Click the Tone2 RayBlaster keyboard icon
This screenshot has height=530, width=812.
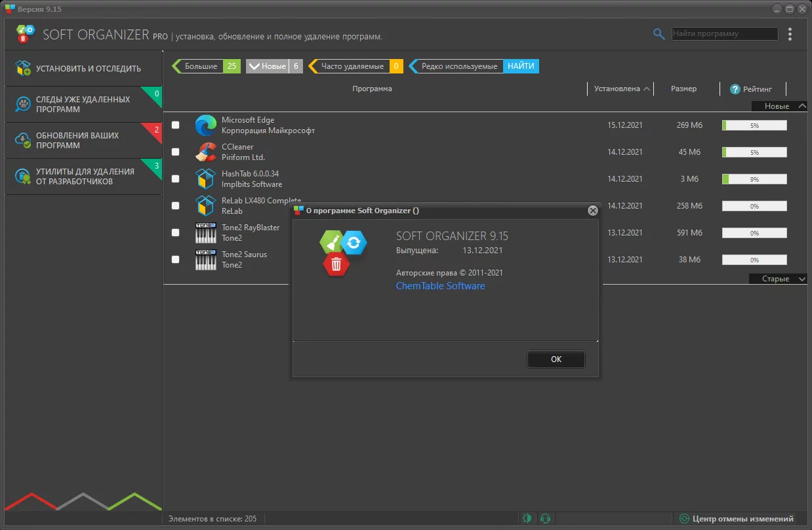coord(206,232)
